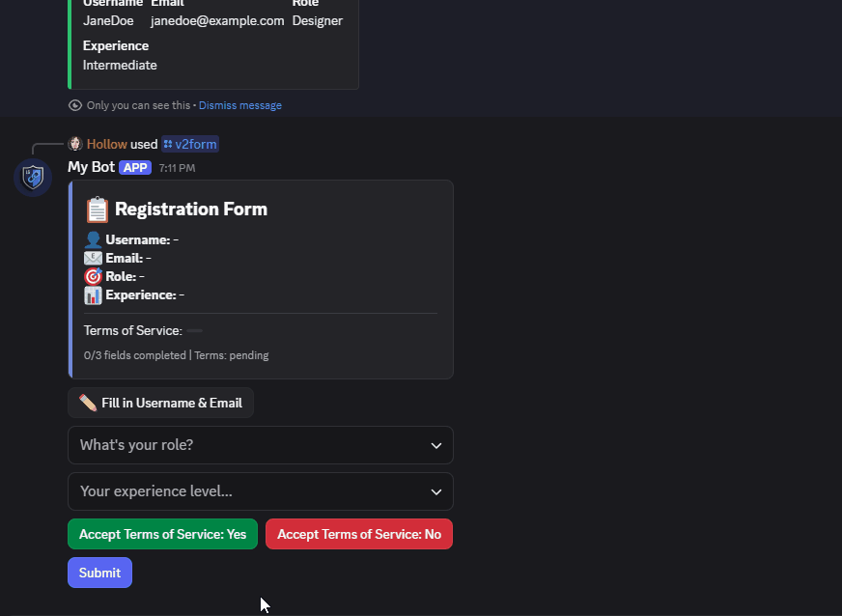
Task: Click the My Bot username
Action: coord(92,167)
